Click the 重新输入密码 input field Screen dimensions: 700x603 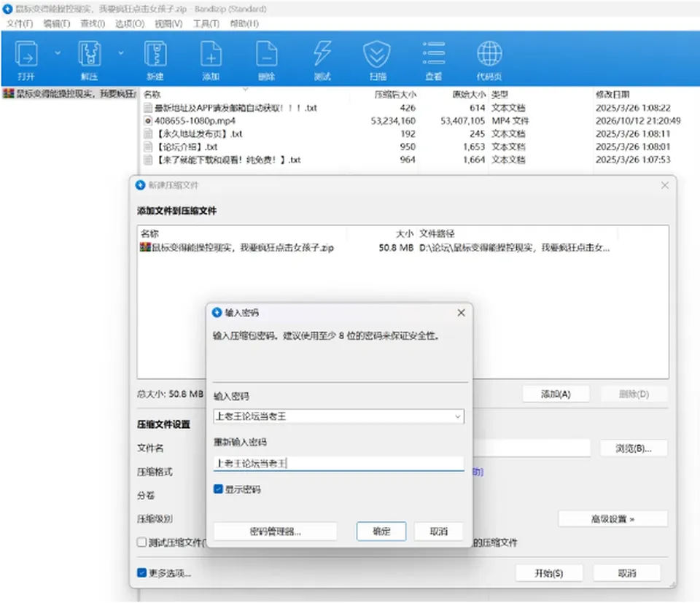[338, 463]
